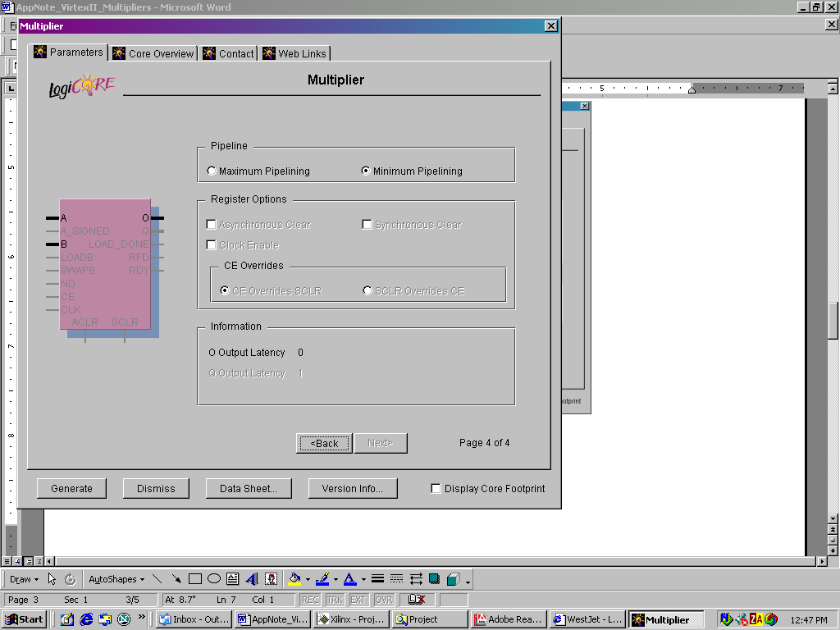Expand the AutoShapes dropdown

coord(116,579)
